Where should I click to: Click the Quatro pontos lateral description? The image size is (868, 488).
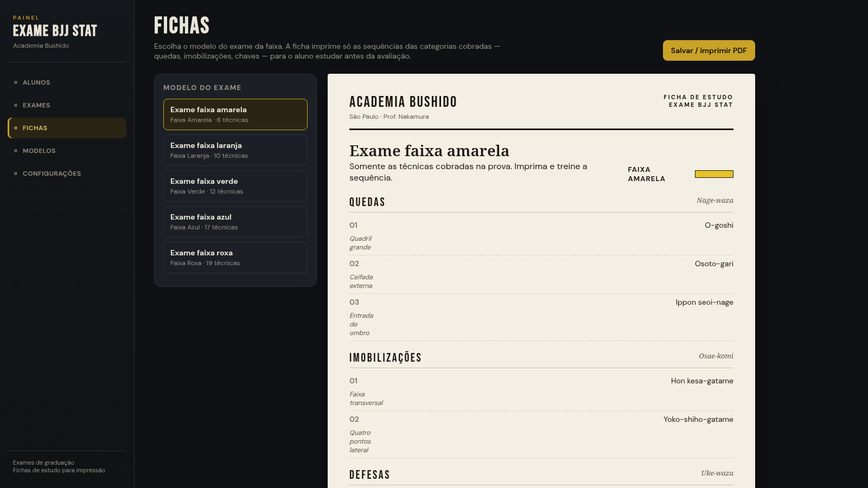[360, 441]
